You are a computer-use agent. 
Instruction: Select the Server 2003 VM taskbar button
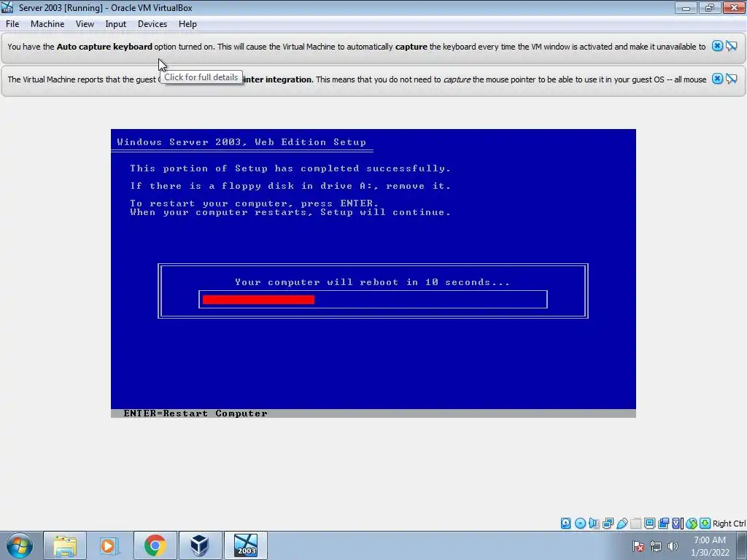(x=246, y=545)
